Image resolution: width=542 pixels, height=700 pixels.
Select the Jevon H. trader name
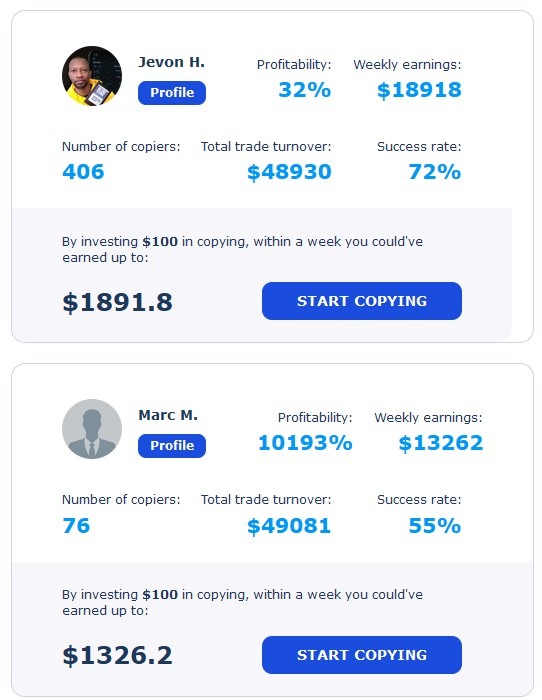171,62
